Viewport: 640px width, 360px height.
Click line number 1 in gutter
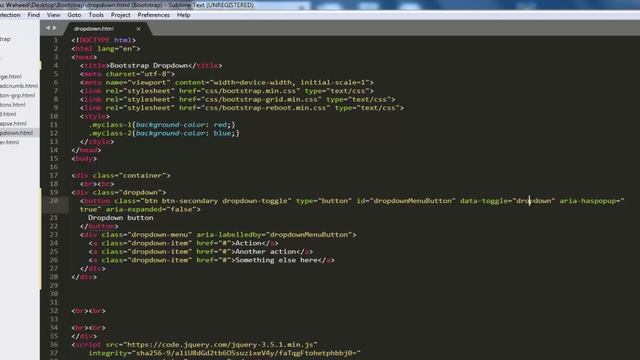tap(56, 40)
